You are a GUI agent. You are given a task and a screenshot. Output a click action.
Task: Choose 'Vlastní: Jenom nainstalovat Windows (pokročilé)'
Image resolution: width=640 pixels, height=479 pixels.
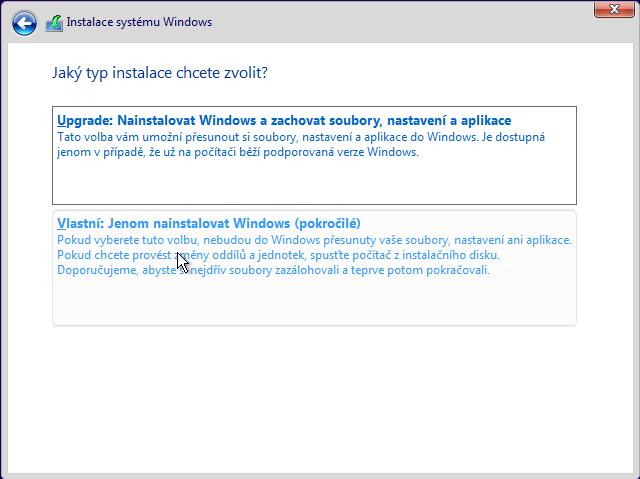click(x=208, y=223)
